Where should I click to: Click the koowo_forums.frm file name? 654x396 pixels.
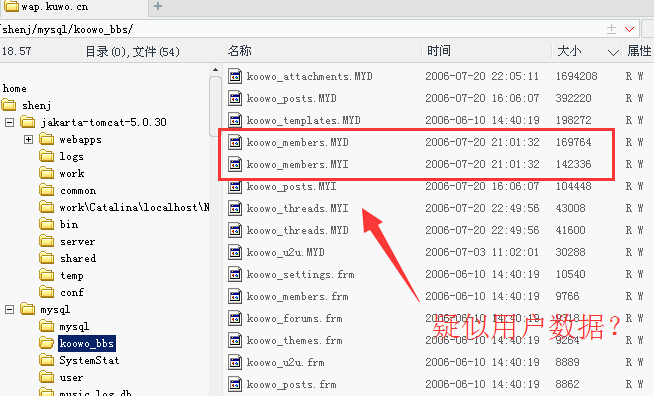point(294,319)
